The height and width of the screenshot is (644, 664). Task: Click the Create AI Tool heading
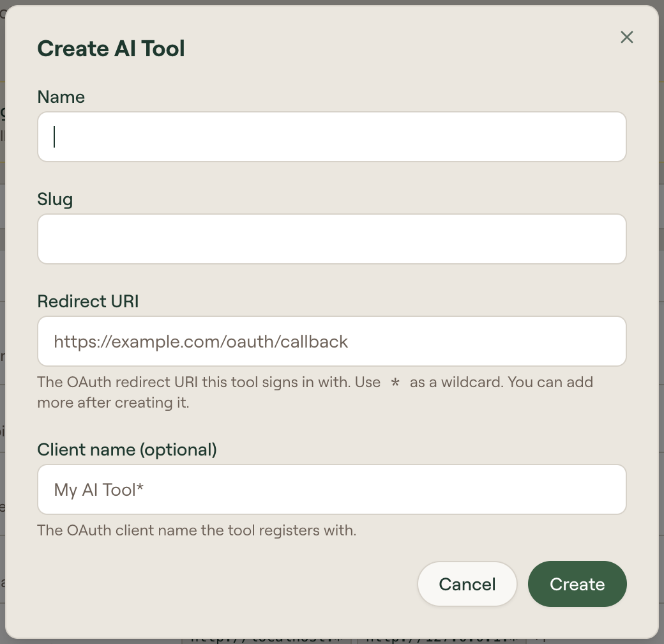(x=111, y=49)
